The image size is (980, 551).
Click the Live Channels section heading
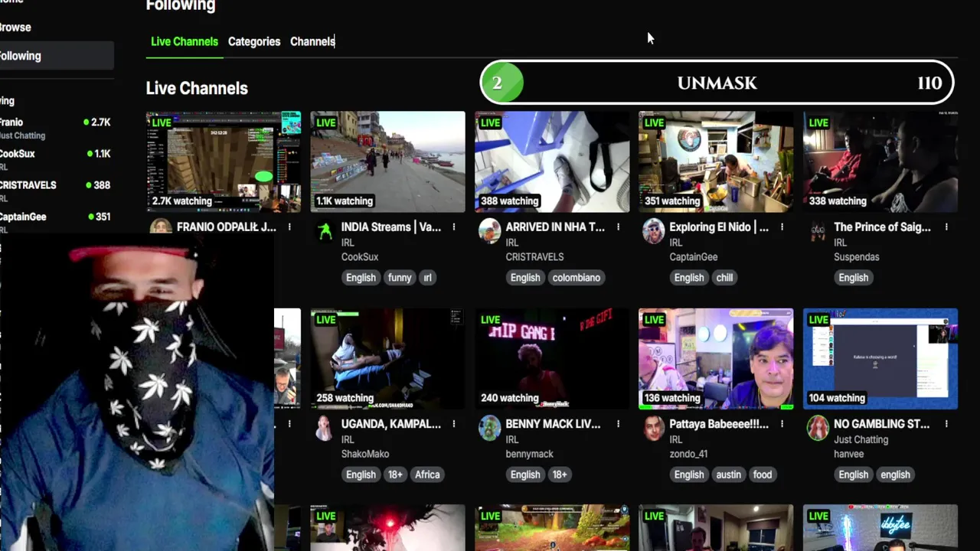[x=197, y=88]
